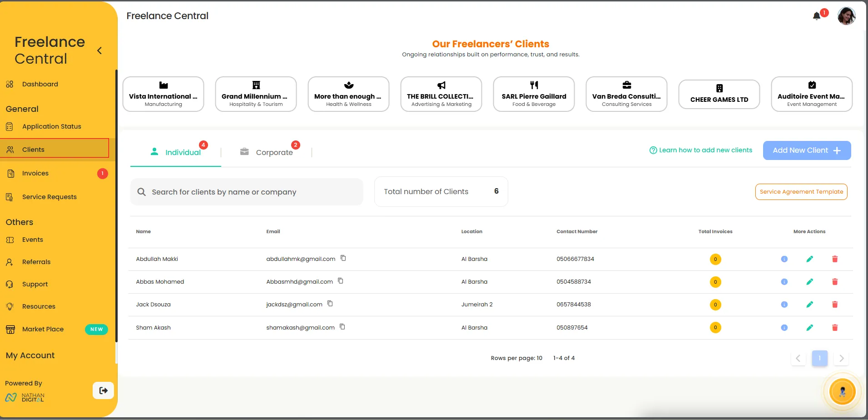Edit Jack Dsouza's client record
Image resolution: width=868 pixels, height=420 pixels.
click(x=810, y=305)
